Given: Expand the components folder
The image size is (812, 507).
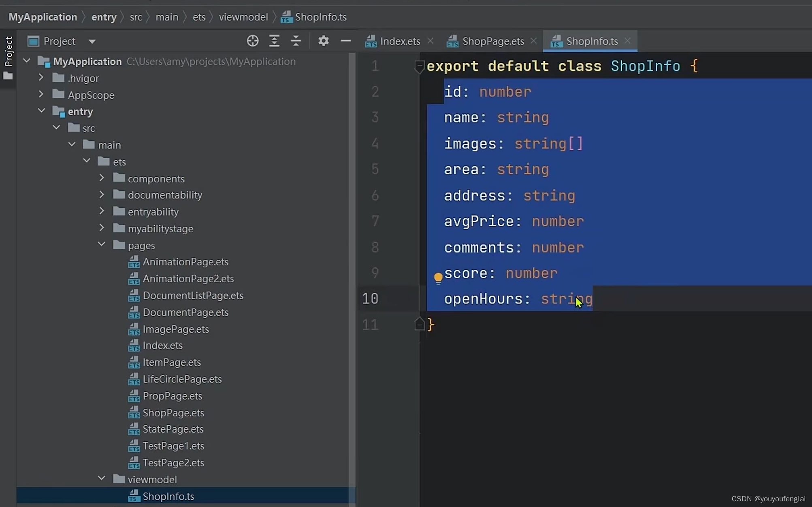Looking at the screenshot, I should pos(102,178).
